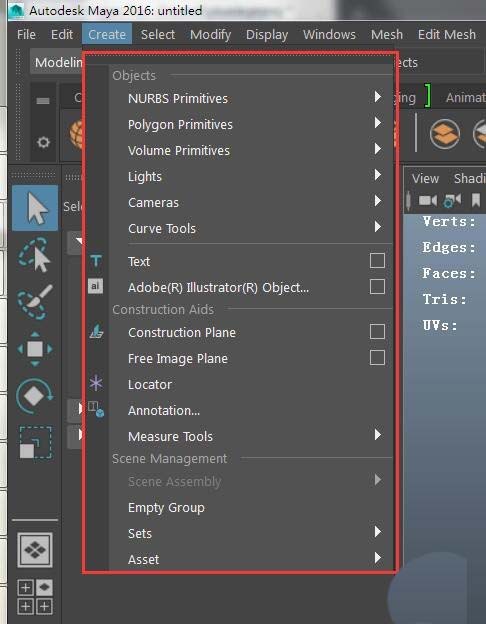The image size is (486, 624).
Task: Open the viewport View menu
Action: coord(425,179)
